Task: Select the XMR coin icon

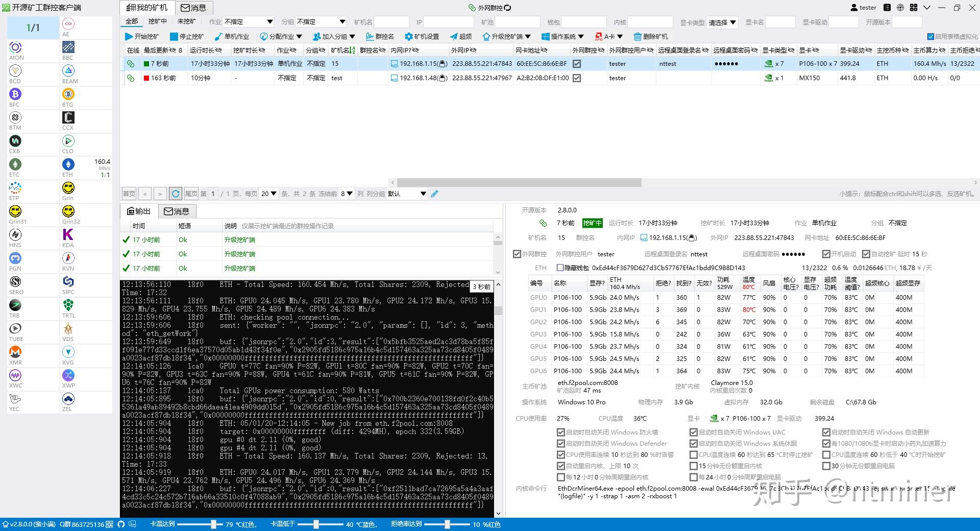Action: [x=15, y=352]
